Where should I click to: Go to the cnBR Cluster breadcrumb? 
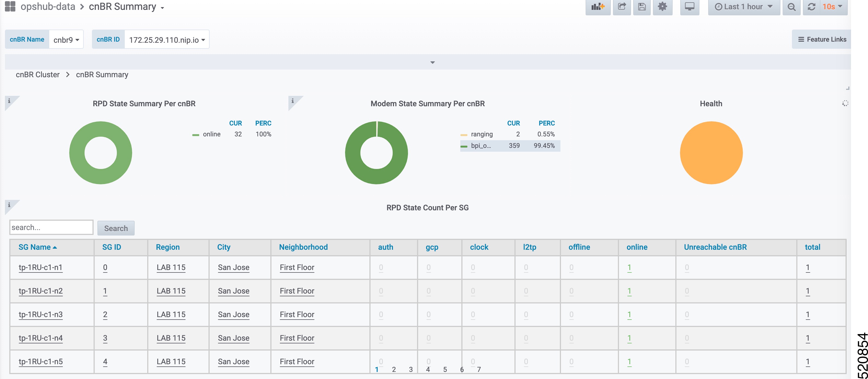(x=37, y=74)
